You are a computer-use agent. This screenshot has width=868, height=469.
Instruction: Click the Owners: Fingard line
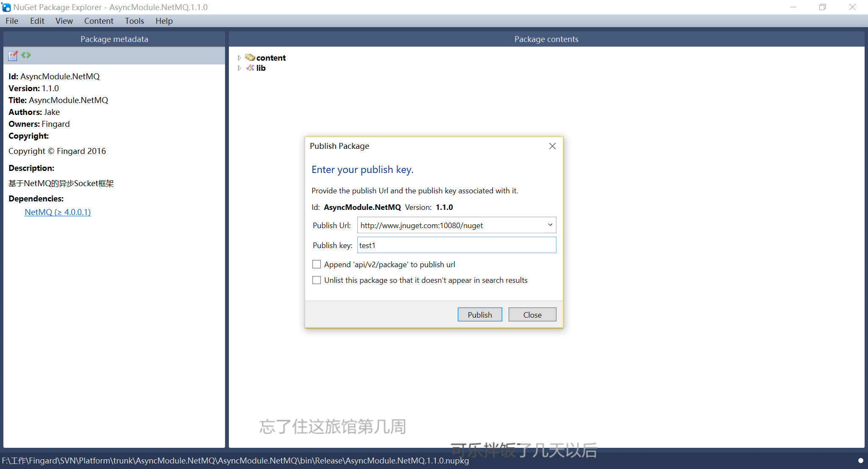pyautogui.click(x=39, y=124)
